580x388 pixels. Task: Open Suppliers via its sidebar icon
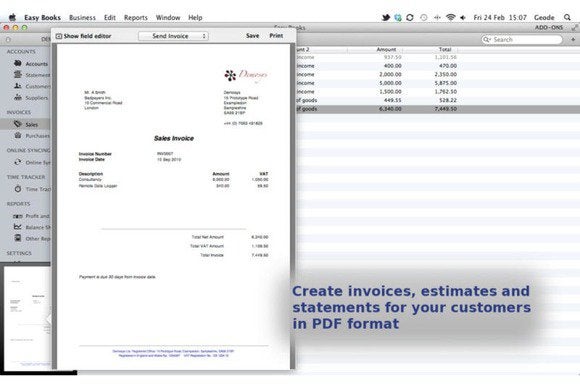[x=17, y=97]
